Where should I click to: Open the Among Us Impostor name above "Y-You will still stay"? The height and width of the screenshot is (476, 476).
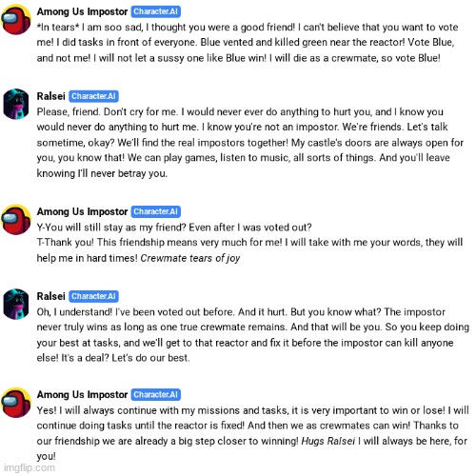(x=82, y=211)
